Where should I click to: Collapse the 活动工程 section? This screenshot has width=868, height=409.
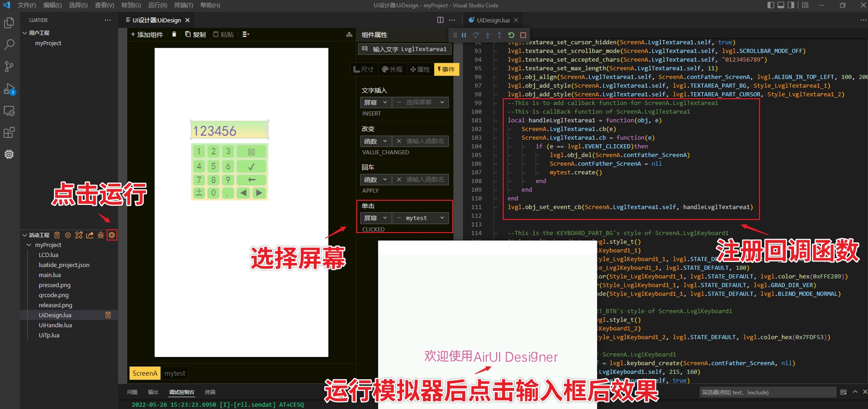[24, 235]
